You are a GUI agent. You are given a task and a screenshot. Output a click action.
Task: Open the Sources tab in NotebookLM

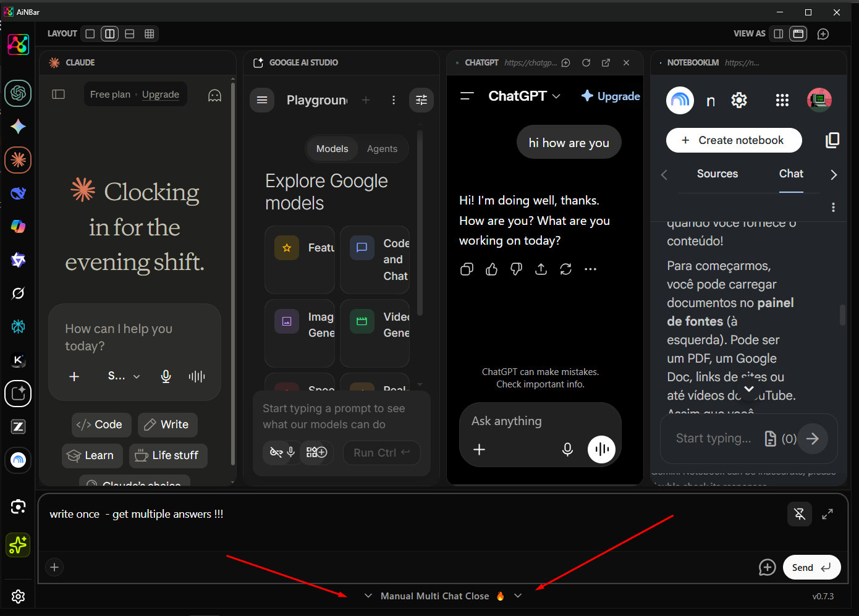pos(717,174)
